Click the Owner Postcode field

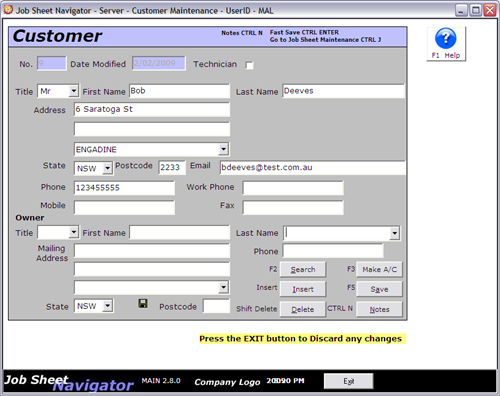[x=216, y=306]
